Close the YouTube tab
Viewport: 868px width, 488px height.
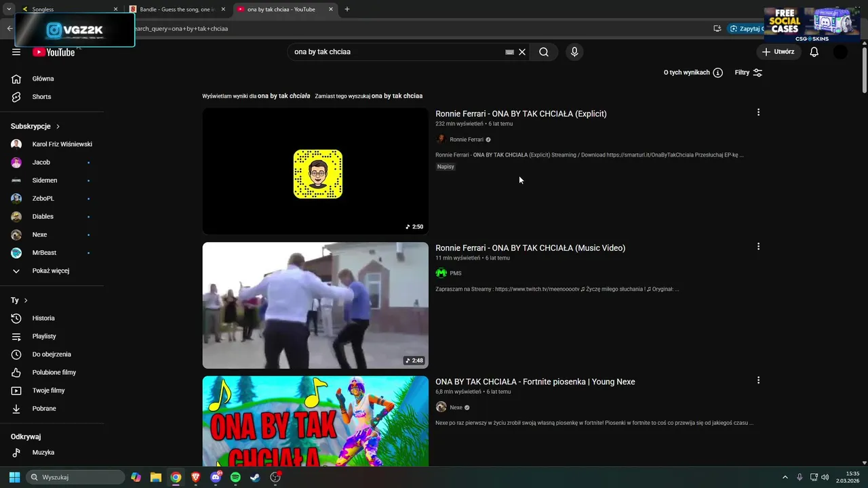331,9
